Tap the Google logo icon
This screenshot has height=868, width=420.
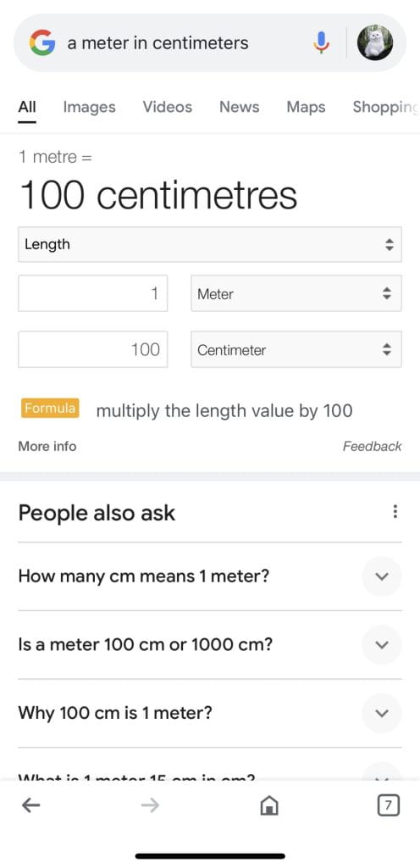(x=42, y=42)
